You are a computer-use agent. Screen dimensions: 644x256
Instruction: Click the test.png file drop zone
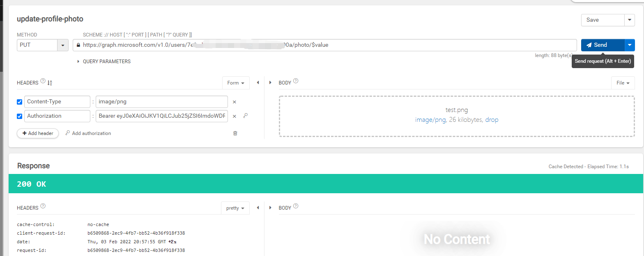tap(457, 116)
